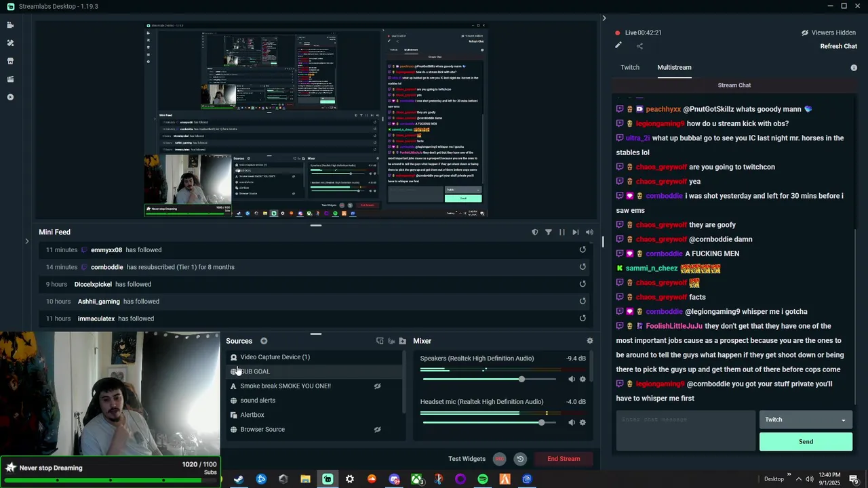Toggle the replay buffer button
Image resolution: width=868 pixels, height=488 pixels.
tap(520, 459)
